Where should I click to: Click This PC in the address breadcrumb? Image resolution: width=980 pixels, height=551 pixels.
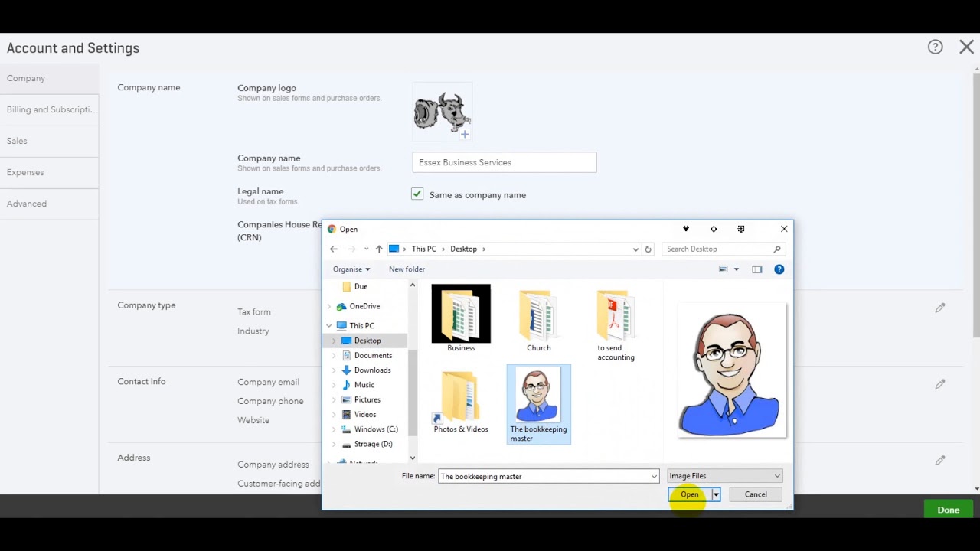pos(423,249)
